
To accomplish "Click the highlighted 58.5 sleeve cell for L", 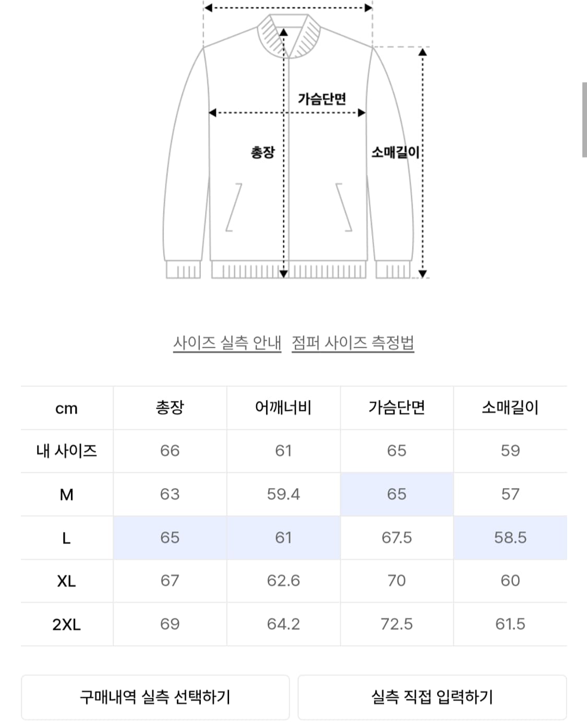I will click(510, 538).
